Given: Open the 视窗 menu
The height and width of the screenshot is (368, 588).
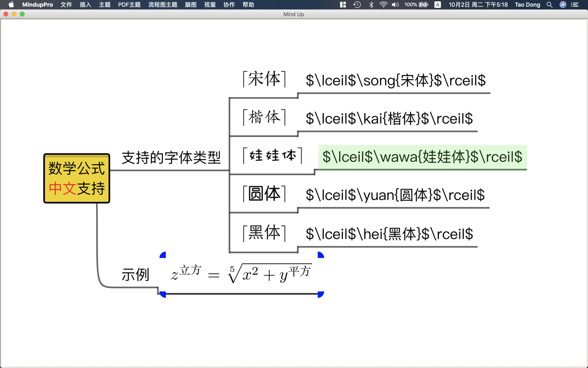Looking at the screenshot, I should [x=210, y=5].
